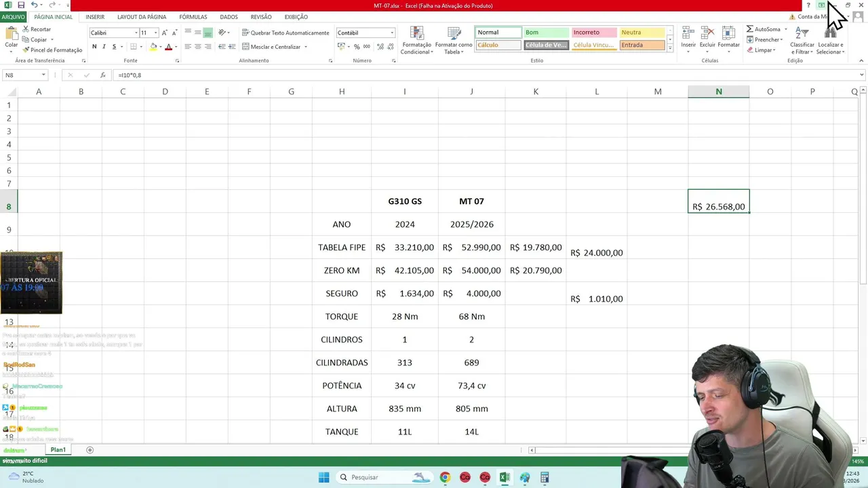
Task: Expand the cell styles gallery
Action: (x=671, y=48)
